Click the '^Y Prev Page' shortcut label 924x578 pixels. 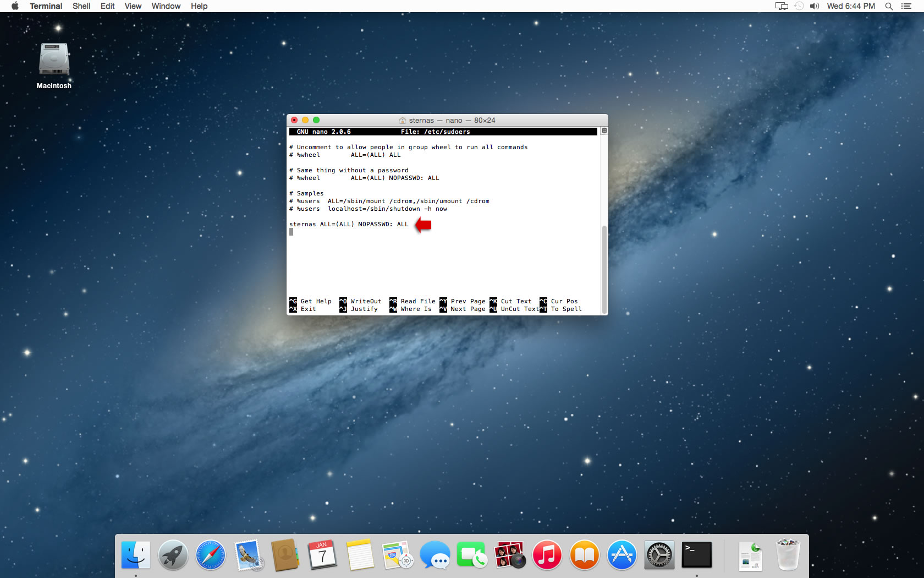tap(463, 301)
